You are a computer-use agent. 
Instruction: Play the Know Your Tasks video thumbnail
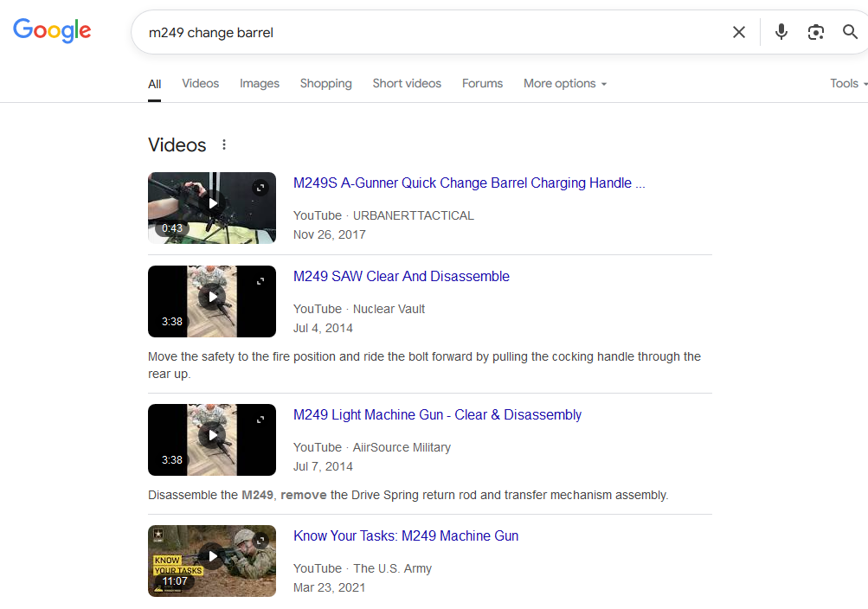[x=212, y=561]
